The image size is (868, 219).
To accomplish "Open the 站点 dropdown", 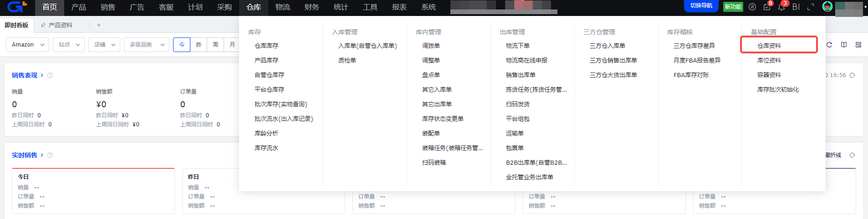I will (69, 45).
